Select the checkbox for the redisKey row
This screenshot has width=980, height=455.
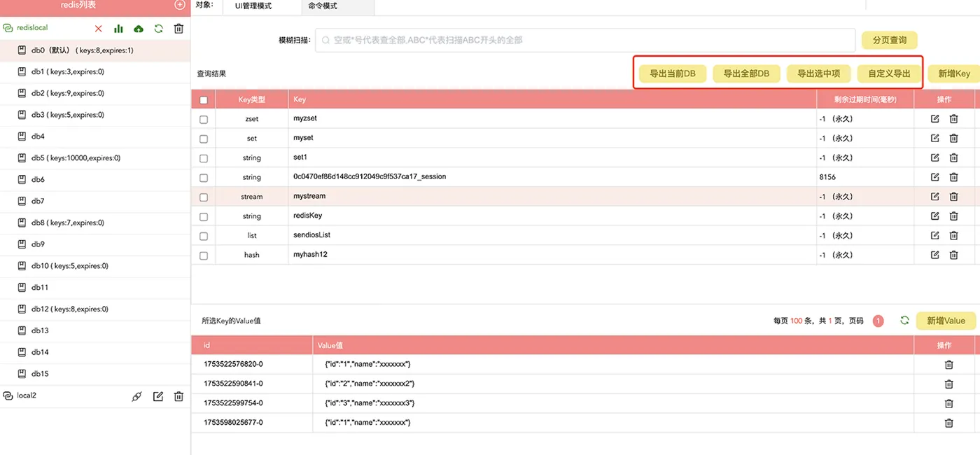click(x=204, y=216)
